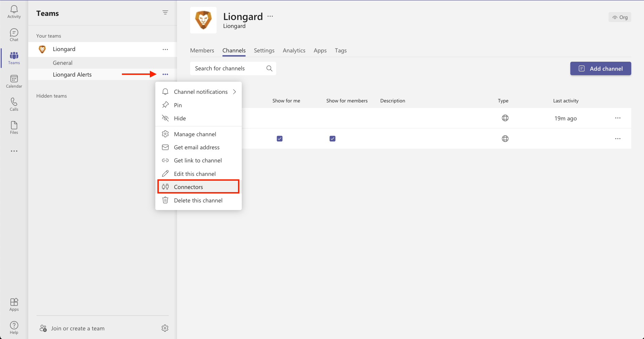Image resolution: width=644 pixels, height=339 pixels.
Task: Select the Teams icon in the app rail
Action: (x=14, y=58)
